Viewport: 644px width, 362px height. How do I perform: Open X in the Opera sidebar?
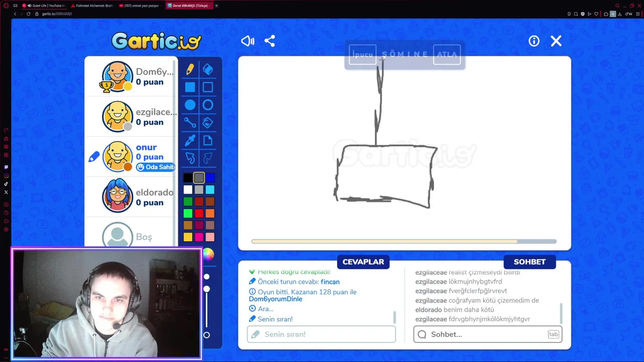point(6,192)
